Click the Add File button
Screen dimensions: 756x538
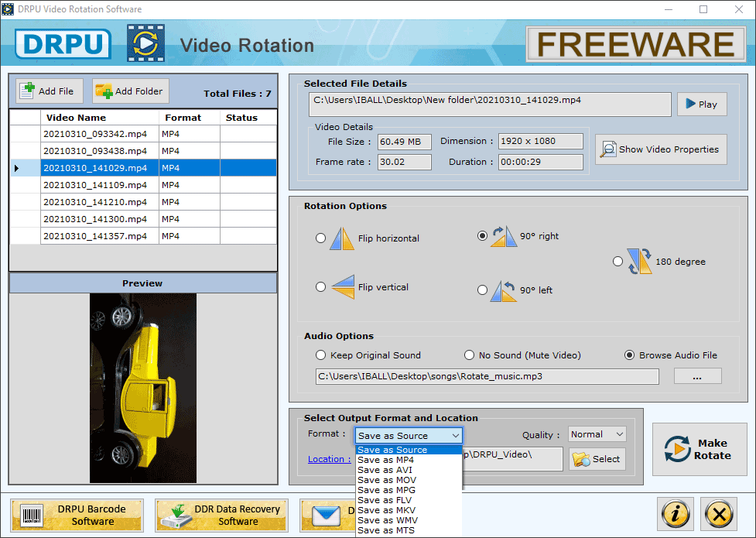click(50, 91)
